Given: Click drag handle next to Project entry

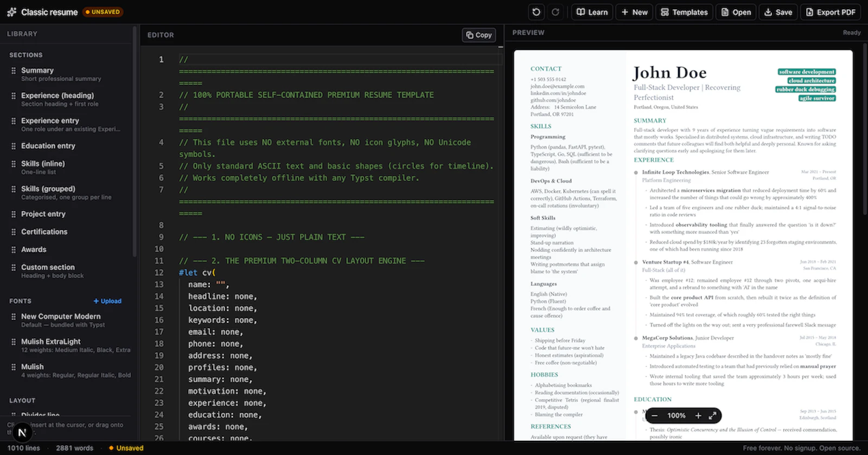Looking at the screenshot, I should point(14,214).
